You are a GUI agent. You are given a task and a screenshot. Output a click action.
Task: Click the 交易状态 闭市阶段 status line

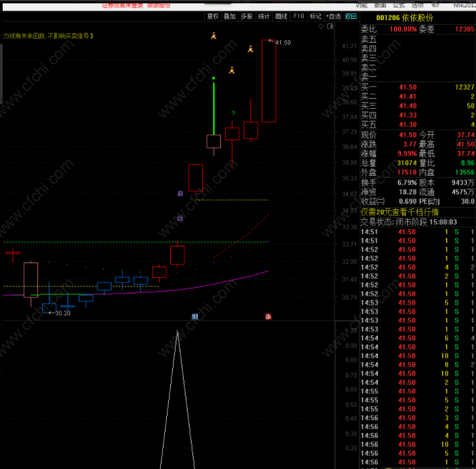pyautogui.click(x=409, y=222)
